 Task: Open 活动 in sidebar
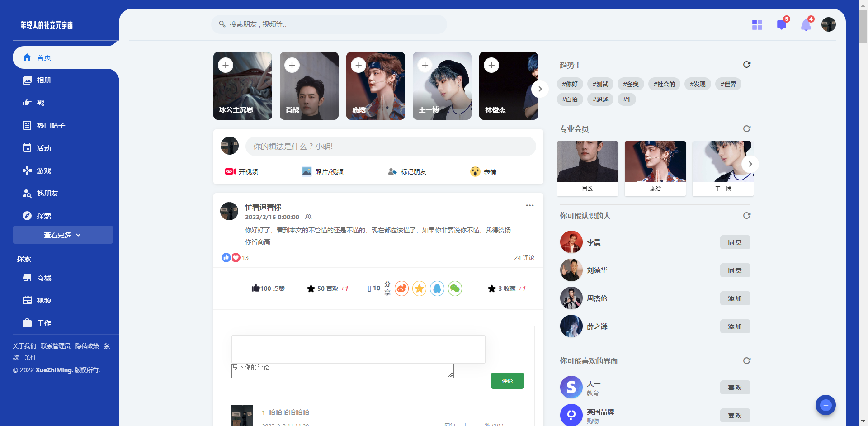[x=66, y=148]
